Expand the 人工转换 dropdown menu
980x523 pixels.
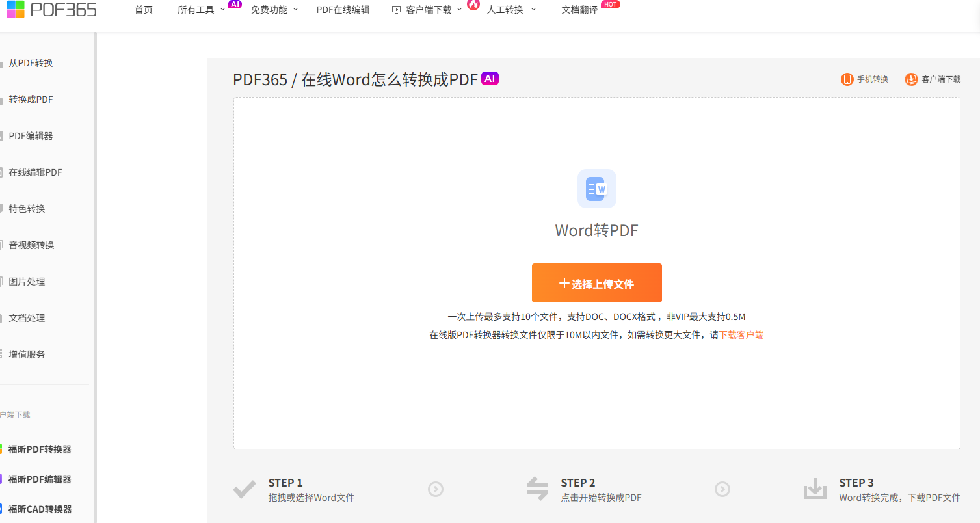tap(511, 10)
